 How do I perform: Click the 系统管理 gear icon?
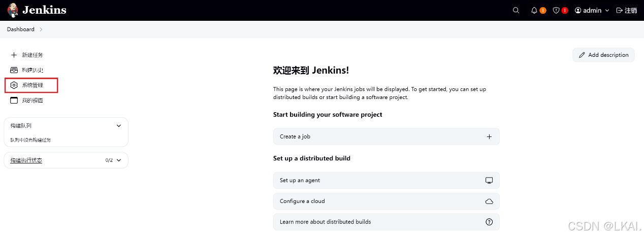tap(14, 85)
